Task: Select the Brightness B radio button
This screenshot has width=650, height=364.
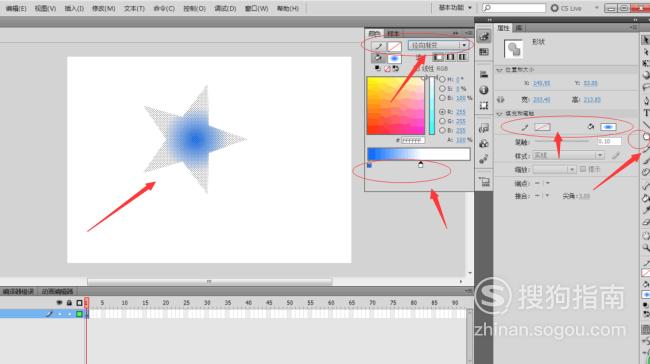Action: coord(442,98)
